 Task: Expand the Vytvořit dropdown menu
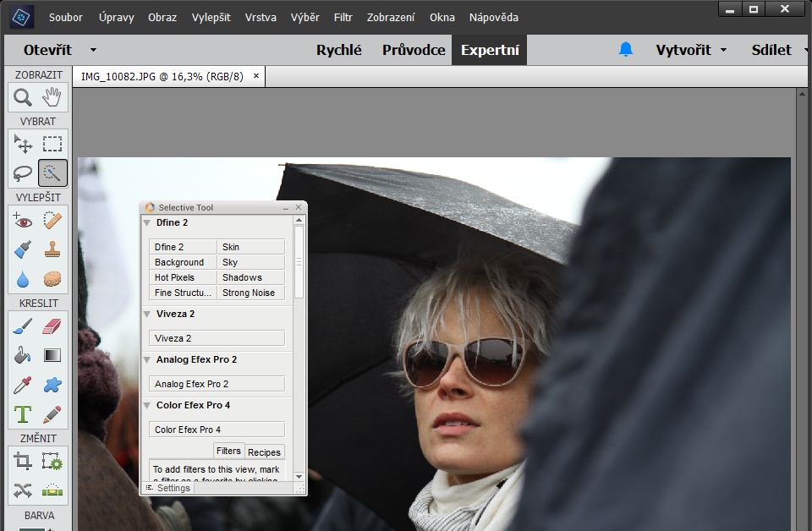(x=723, y=50)
